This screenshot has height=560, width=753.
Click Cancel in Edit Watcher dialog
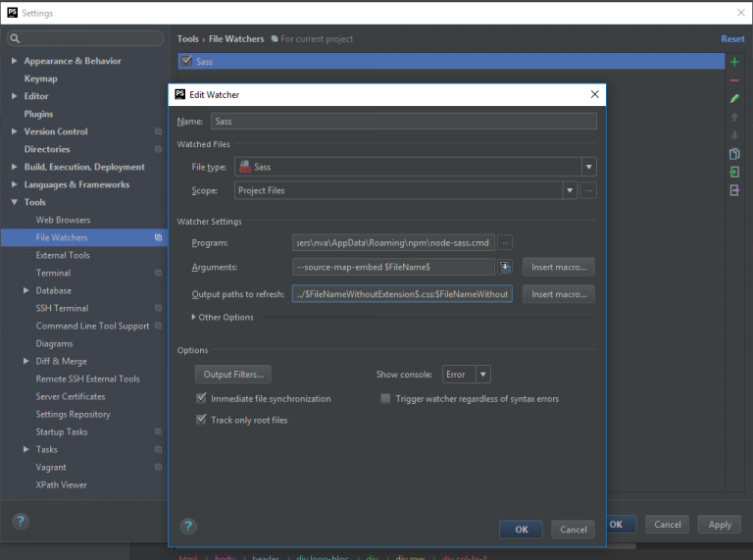click(573, 530)
